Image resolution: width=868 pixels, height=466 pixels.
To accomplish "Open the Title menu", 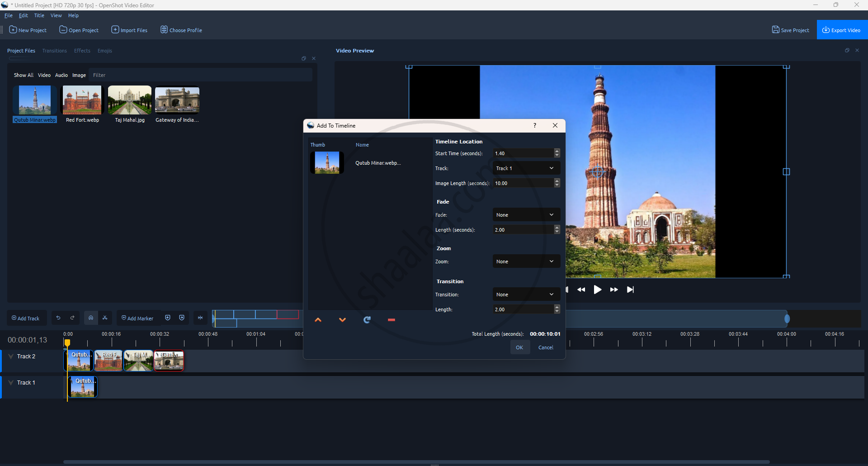I will (x=39, y=15).
